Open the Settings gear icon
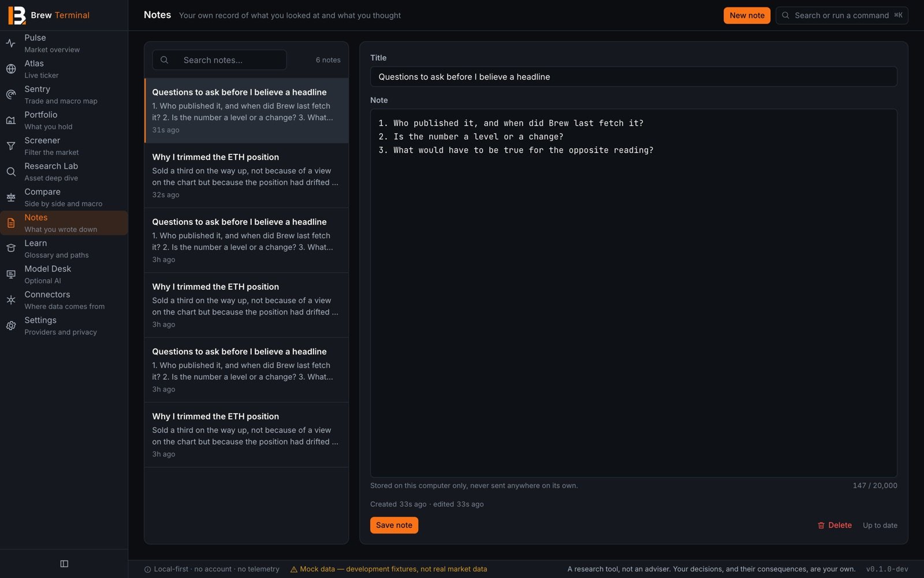Screen dimensions: 924x578 point(11,326)
